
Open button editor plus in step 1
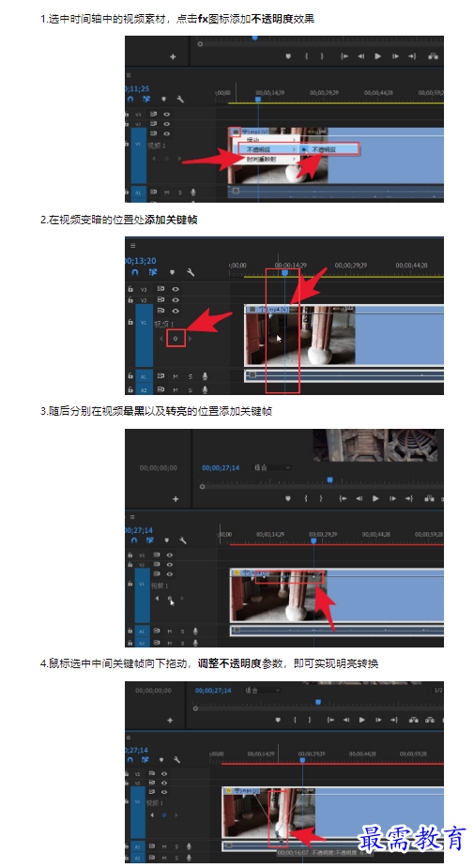click(x=173, y=56)
